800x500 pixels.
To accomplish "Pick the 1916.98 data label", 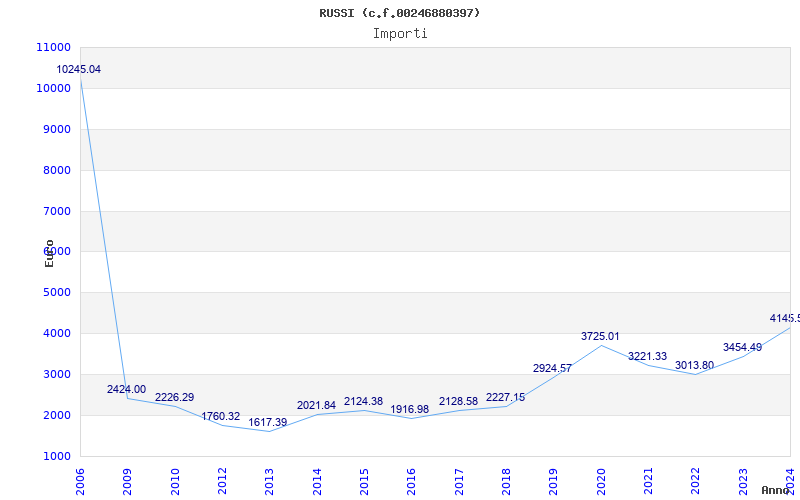I will point(410,410).
